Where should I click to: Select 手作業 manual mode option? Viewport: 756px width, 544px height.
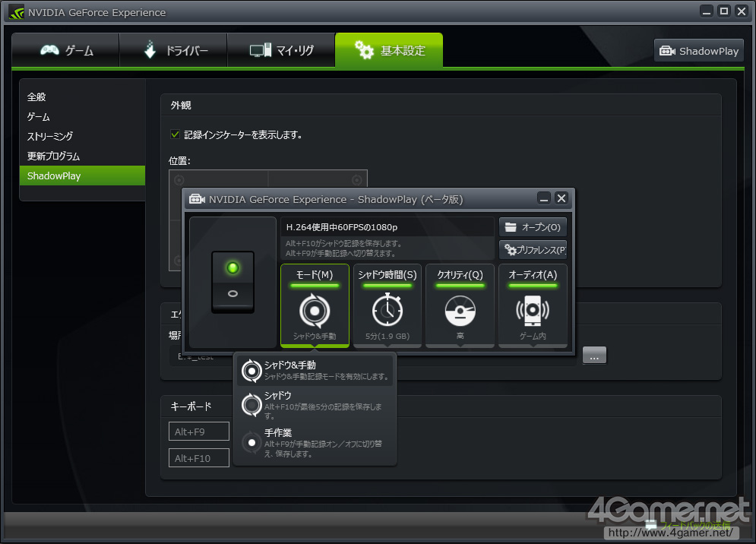[315, 443]
